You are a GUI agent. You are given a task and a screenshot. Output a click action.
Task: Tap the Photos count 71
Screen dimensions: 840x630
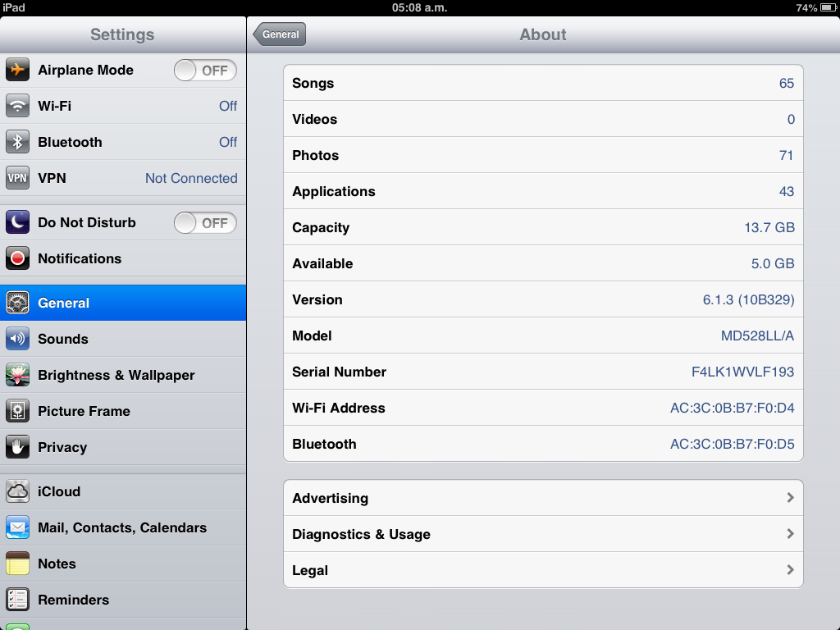pyautogui.click(x=786, y=155)
